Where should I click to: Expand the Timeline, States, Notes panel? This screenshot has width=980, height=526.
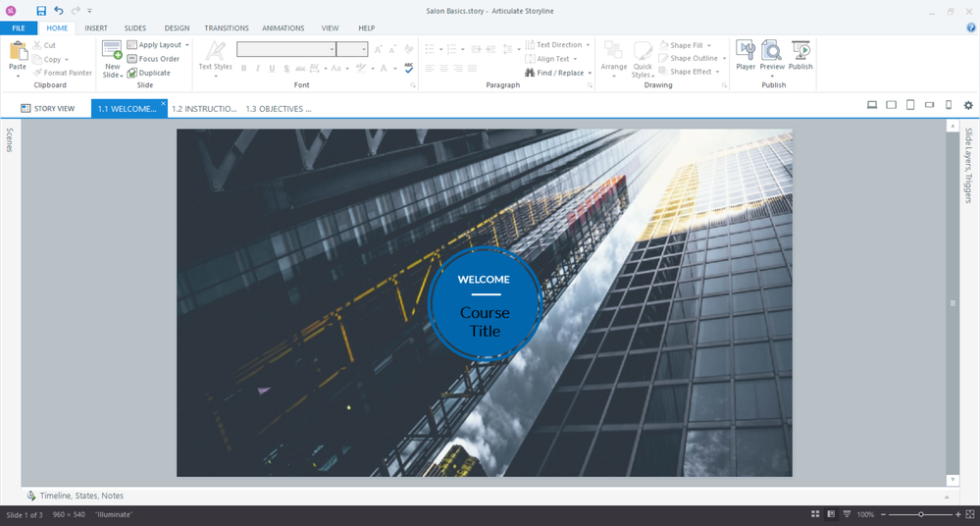pyautogui.click(x=81, y=496)
